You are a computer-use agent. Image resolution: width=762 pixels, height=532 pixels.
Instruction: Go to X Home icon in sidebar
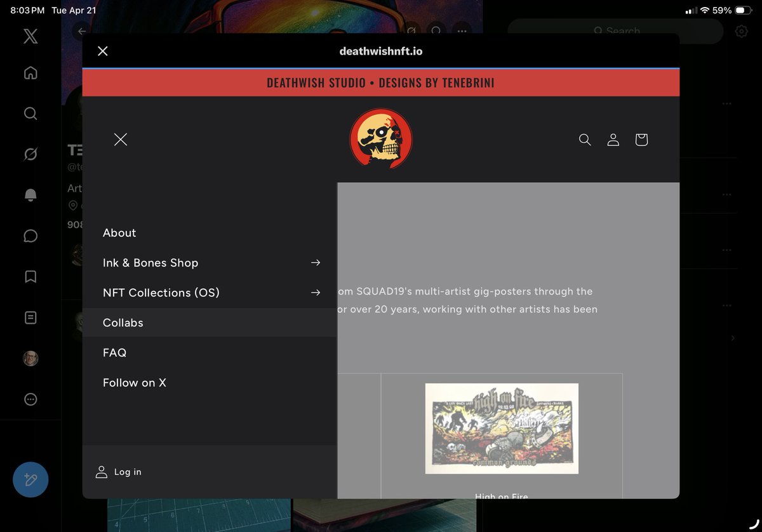point(30,73)
